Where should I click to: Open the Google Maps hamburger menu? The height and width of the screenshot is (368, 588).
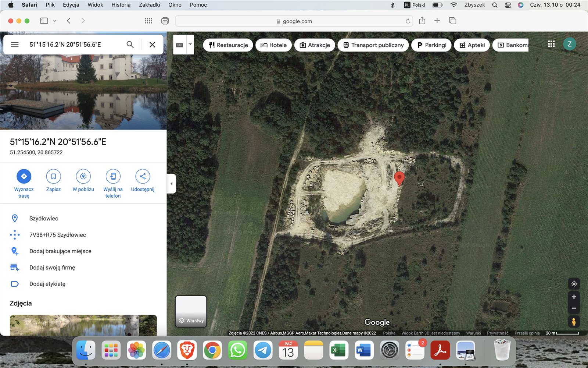point(15,45)
